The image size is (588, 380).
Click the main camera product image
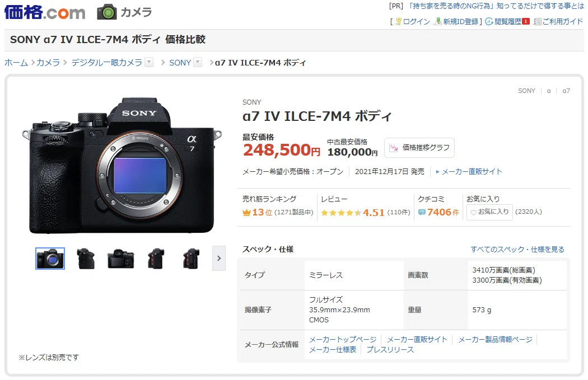point(122,165)
